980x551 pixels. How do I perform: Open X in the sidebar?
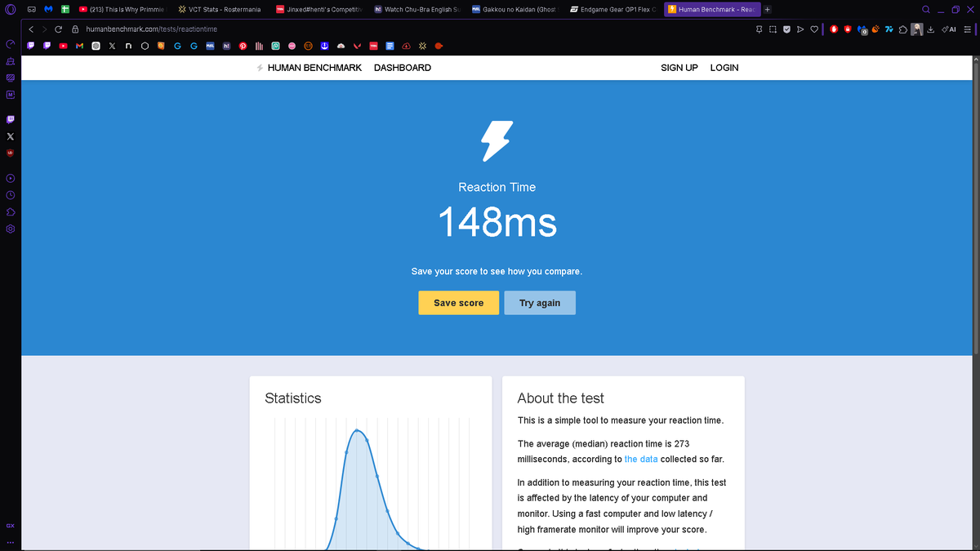click(x=10, y=136)
